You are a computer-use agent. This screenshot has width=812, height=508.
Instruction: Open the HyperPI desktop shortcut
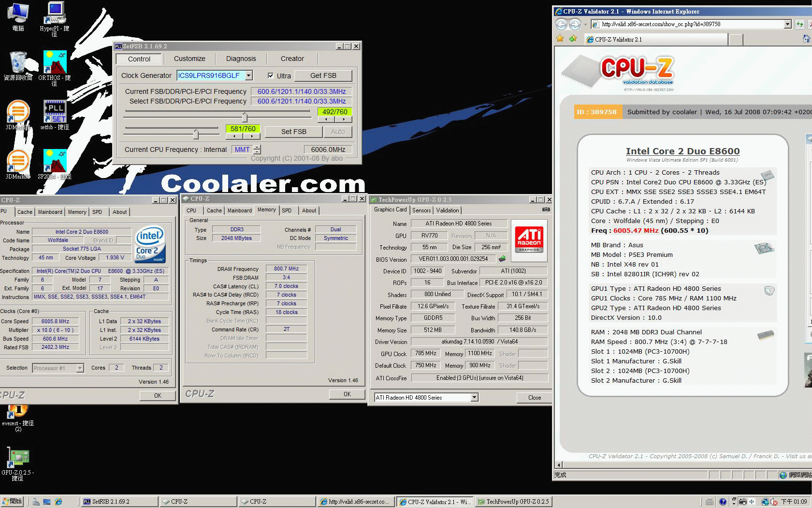55,18
